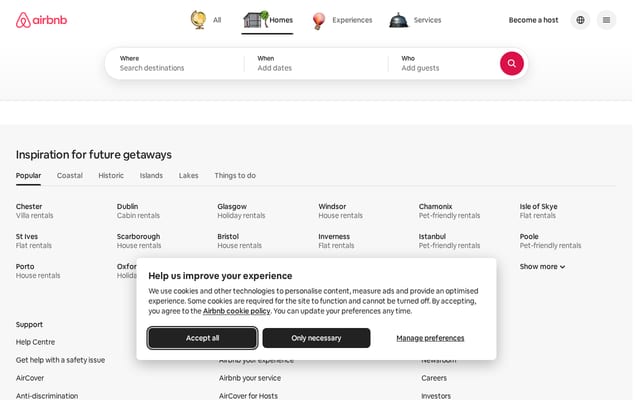This screenshot has height=400, width=640.
Task: Open Inverness flat rentals
Action: (336, 241)
